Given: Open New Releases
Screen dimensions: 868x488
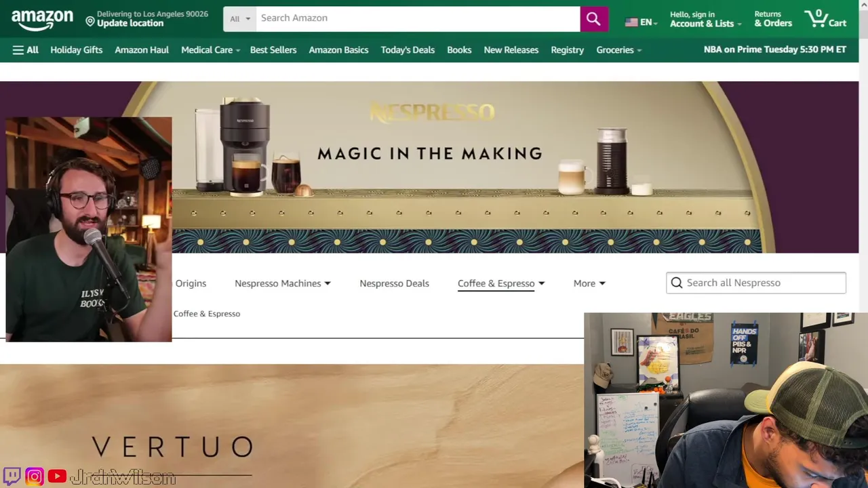Looking at the screenshot, I should [x=511, y=50].
